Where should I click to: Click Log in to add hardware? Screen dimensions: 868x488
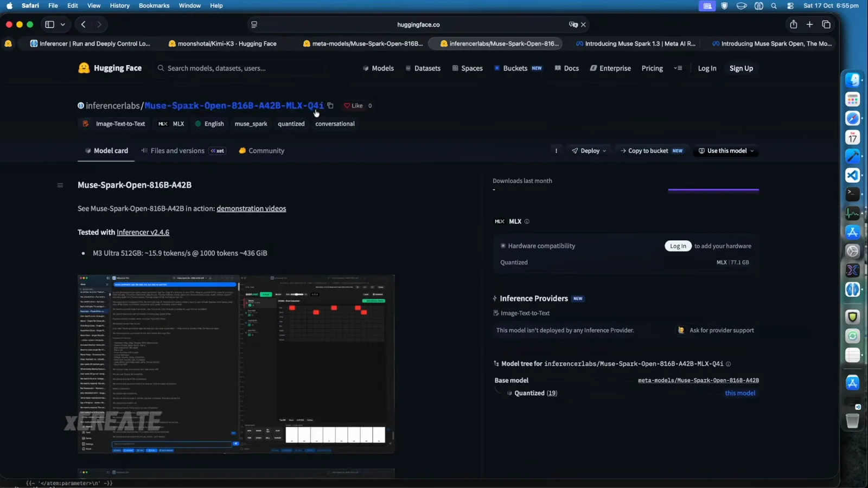[678, 246]
